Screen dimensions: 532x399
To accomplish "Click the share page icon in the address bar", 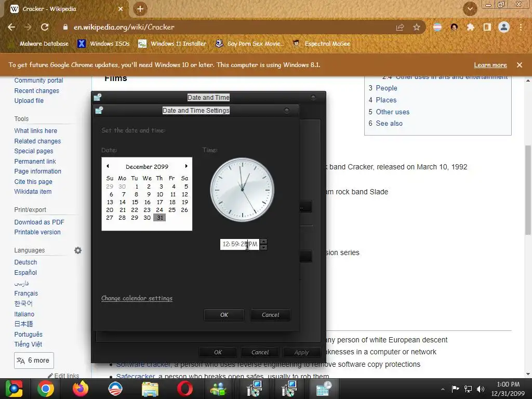I will pyautogui.click(x=400, y=27).
